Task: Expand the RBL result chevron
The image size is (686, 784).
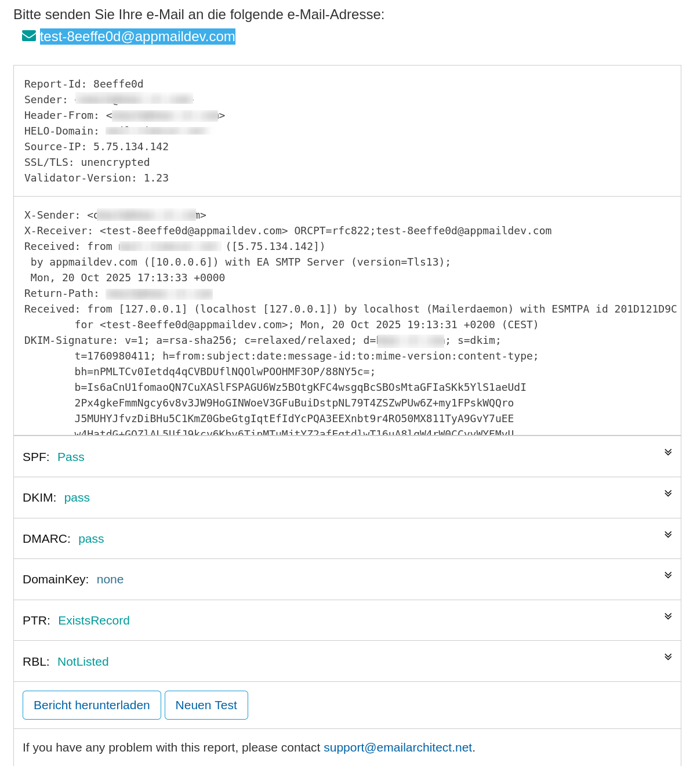Action: pos(668,657)
